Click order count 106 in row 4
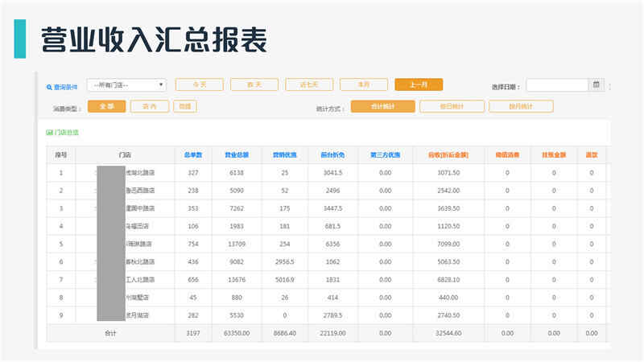Viewport: 644px width, 362px height. (193, 226)
